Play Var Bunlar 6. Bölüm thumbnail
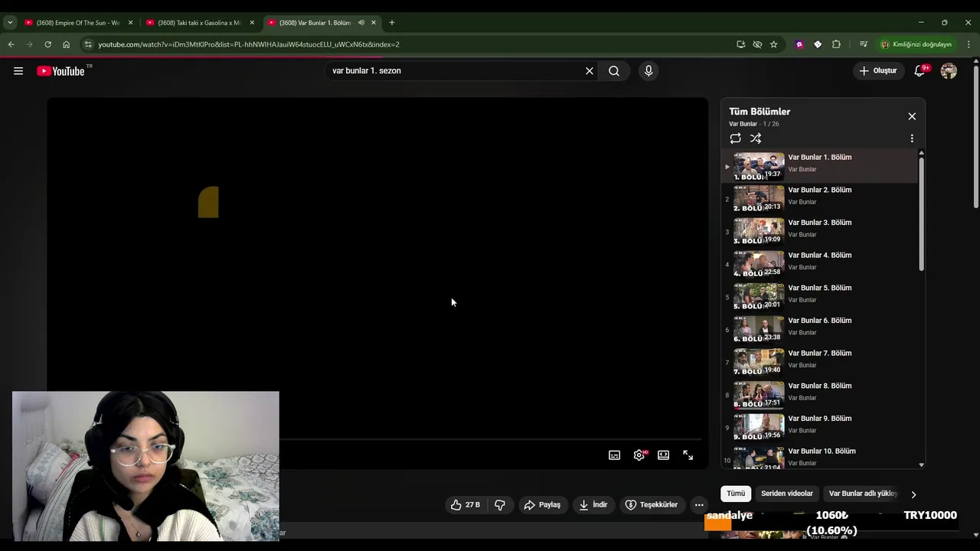This screenshot has width=980, height=551. pos(759,329)
